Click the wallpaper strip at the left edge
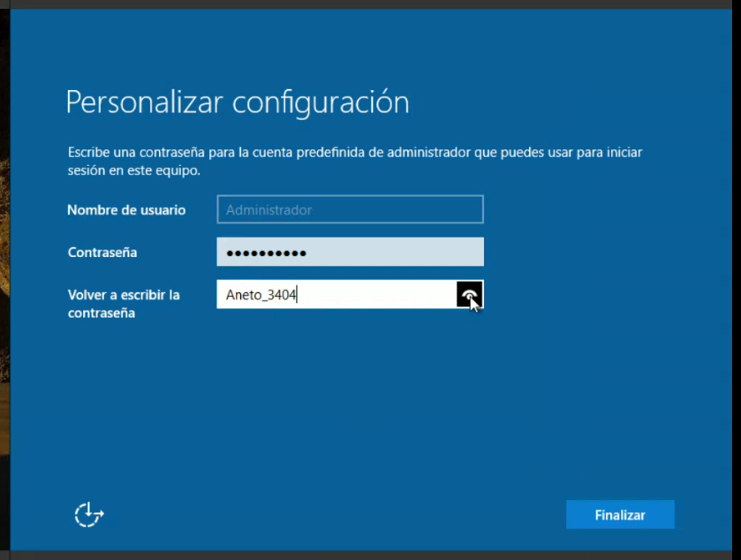The width and height of the screenshot is (741, 560). click(4, 265)
